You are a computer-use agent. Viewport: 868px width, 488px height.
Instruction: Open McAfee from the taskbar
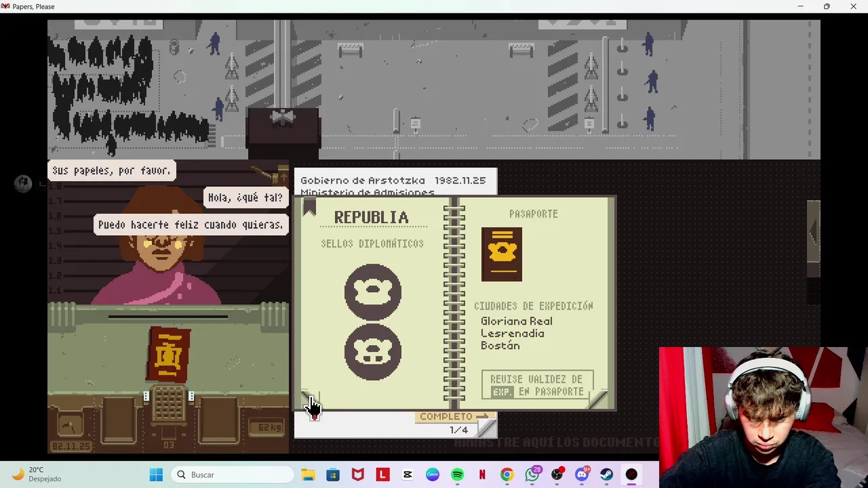[357, 474]
